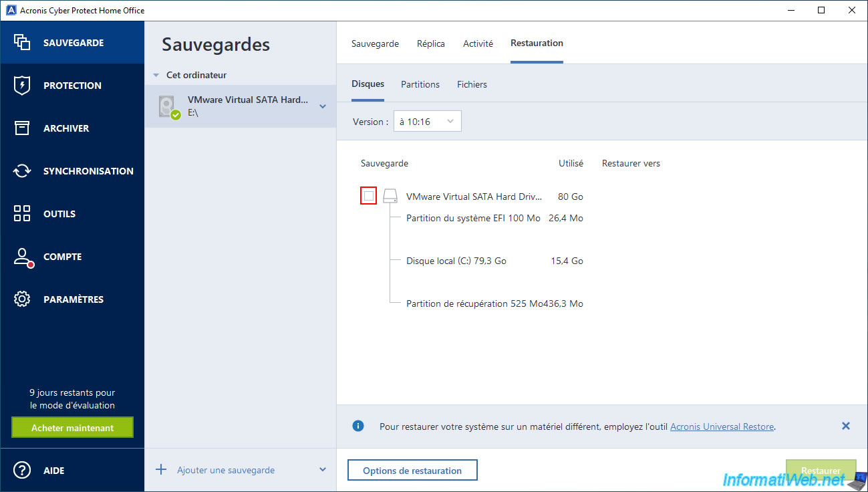The height and width of the screenshot is (492, 868).
Task: Click the Options de restauration button
Action: tap(412, 470)
